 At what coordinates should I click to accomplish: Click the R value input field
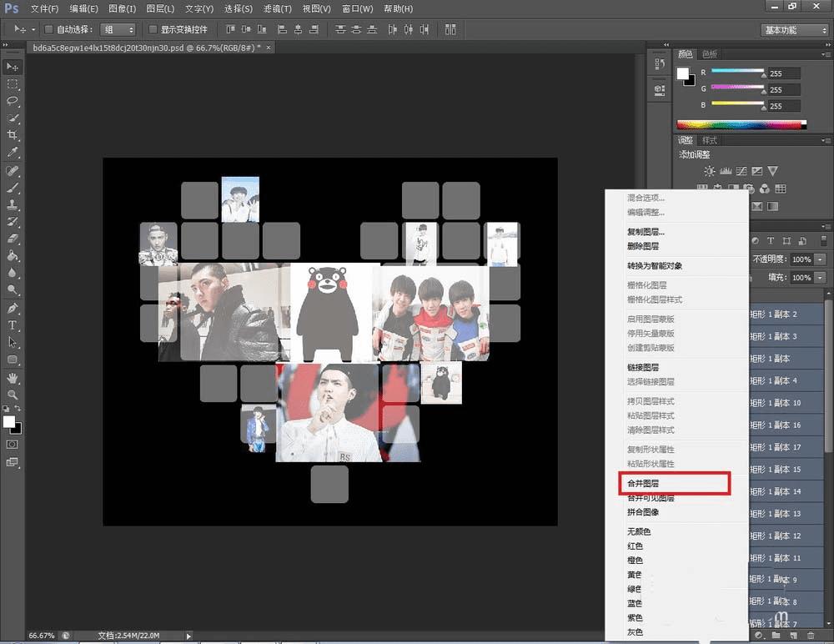783,73
